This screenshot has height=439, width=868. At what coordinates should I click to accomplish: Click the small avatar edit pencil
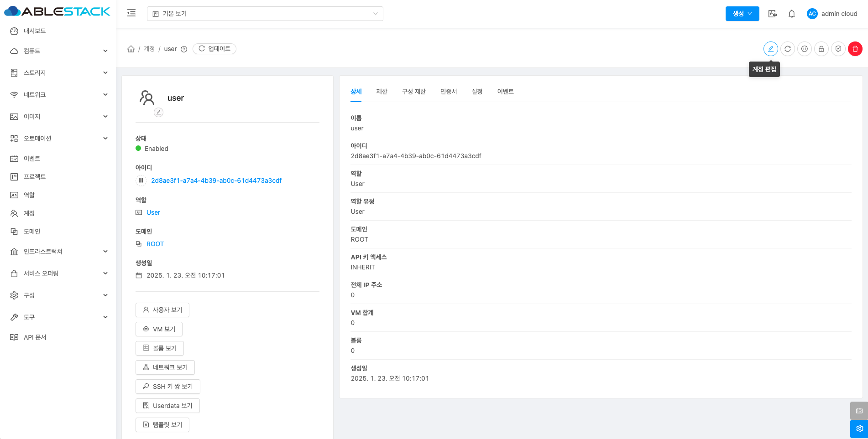pyautogui.click(x=158, y=112)
